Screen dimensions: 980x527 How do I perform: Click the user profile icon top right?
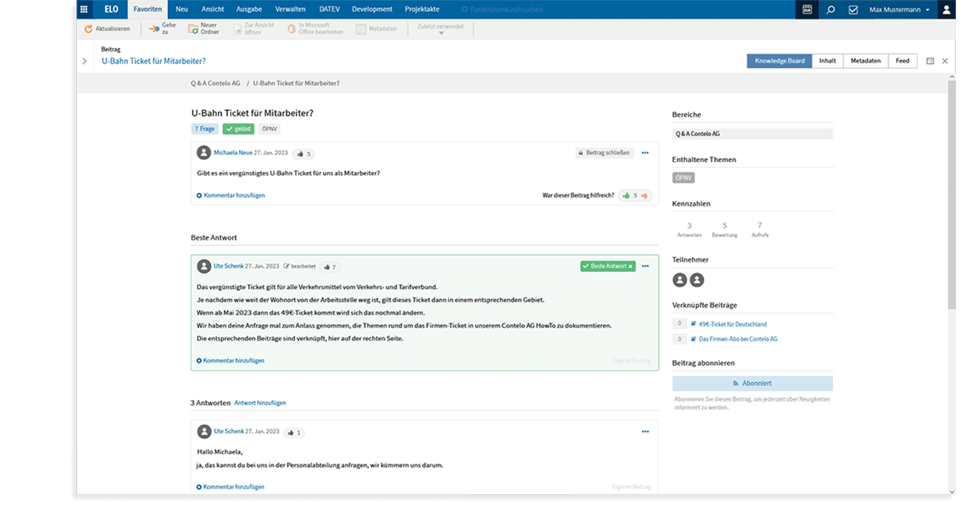(946, 10)
